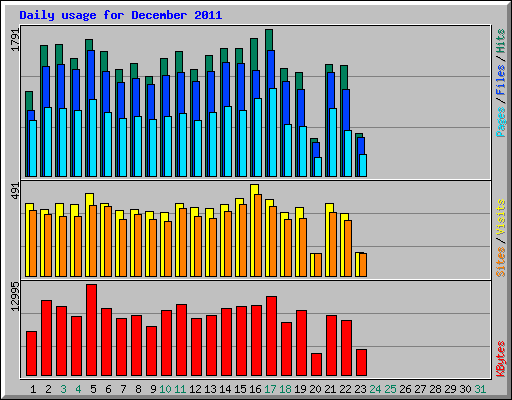This screenshot has height=400, width=512.
Task: Click green day 4 label
Action: click(x=78, y=389)
